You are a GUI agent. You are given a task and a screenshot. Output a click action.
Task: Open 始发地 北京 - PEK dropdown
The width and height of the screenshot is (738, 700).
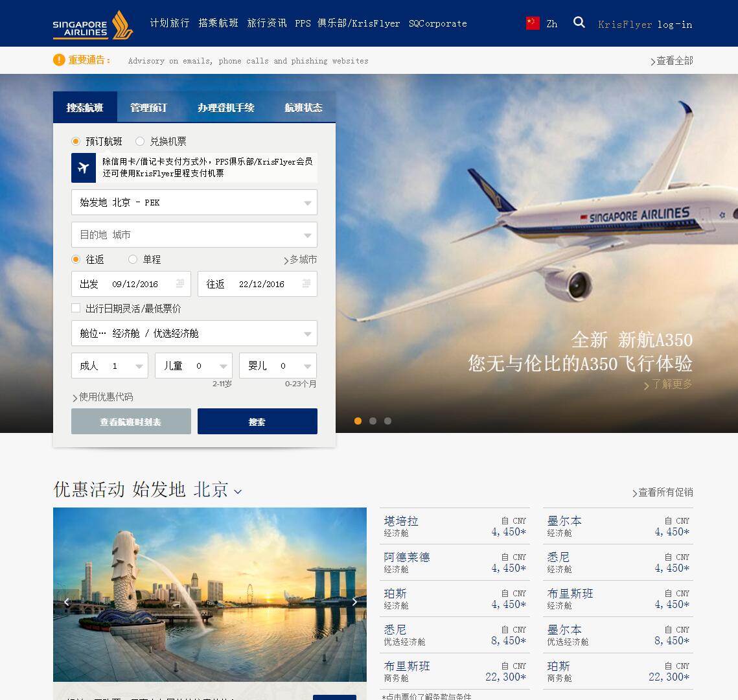[x=194, y=202]
